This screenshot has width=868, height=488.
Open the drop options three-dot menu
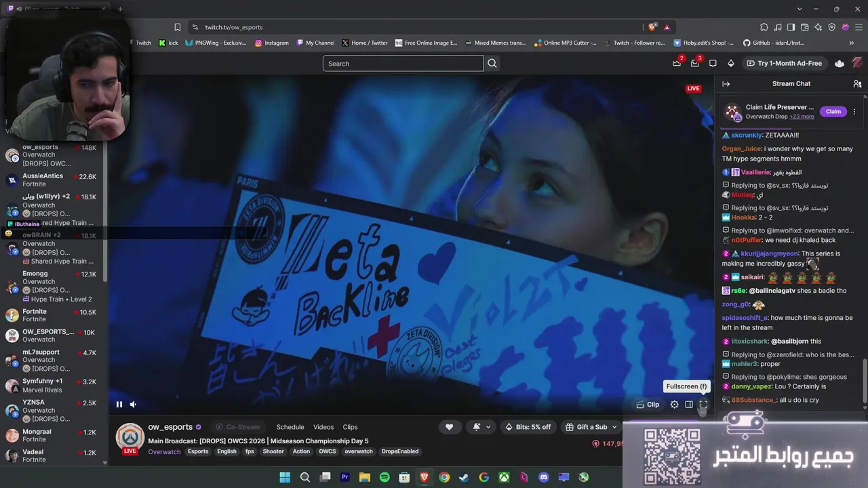click(854, 112)
